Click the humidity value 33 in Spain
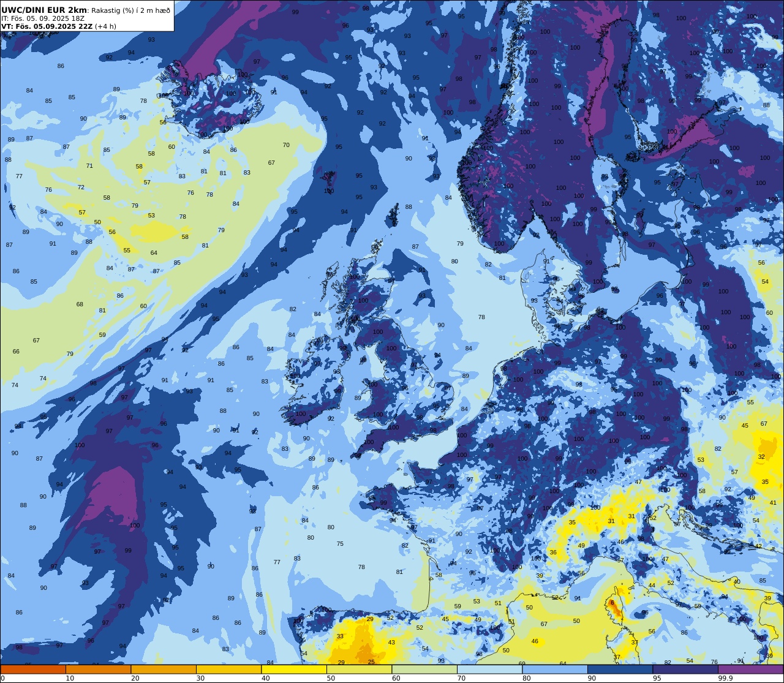 [340, 636]
